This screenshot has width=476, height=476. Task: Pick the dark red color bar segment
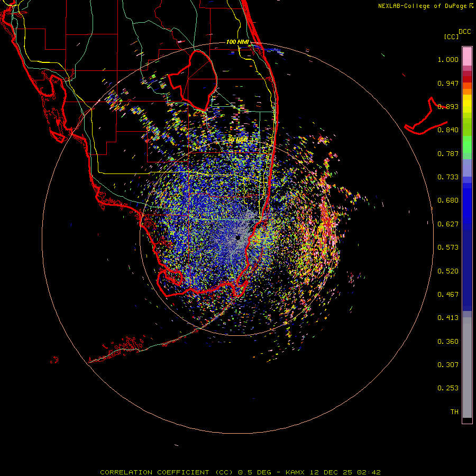coord(467,79)
